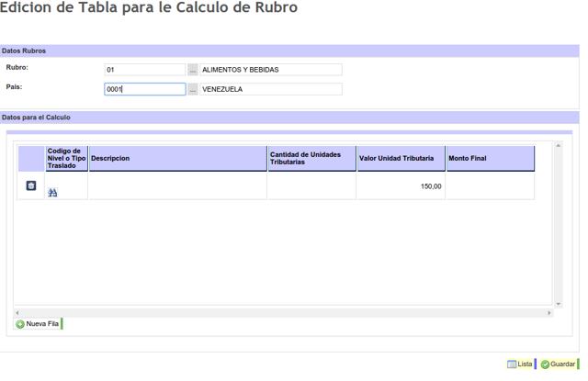Screen dimensions: 588x381
Task: Click the trash icon to delete the row
Action: tap(30, 185)
